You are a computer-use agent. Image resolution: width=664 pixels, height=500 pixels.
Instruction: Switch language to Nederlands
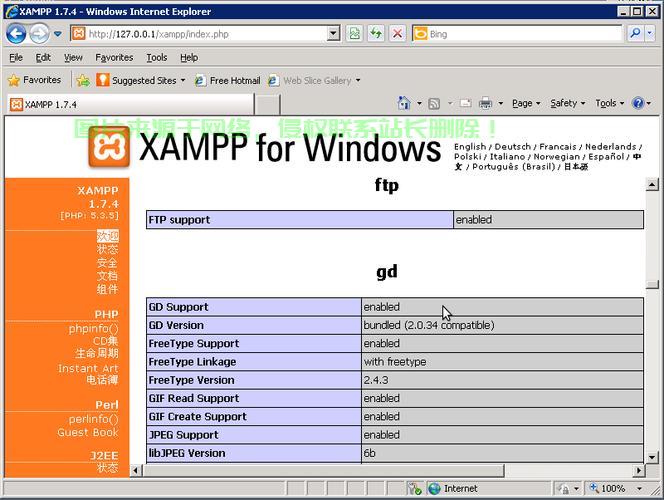pos(611,146)
